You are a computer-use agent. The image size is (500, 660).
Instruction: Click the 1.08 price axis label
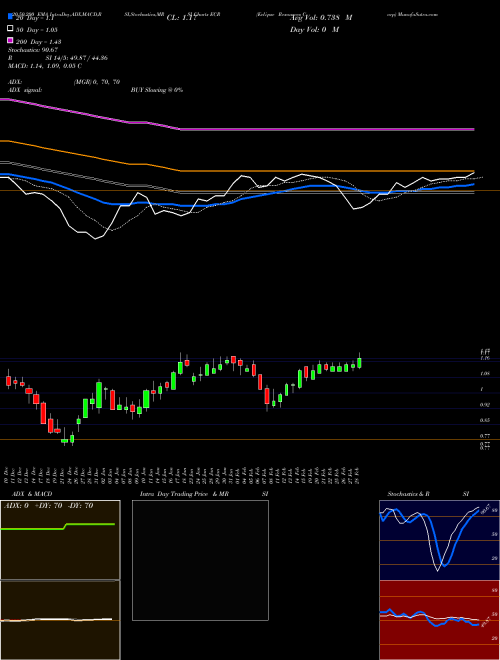click(x=486, y=373)
